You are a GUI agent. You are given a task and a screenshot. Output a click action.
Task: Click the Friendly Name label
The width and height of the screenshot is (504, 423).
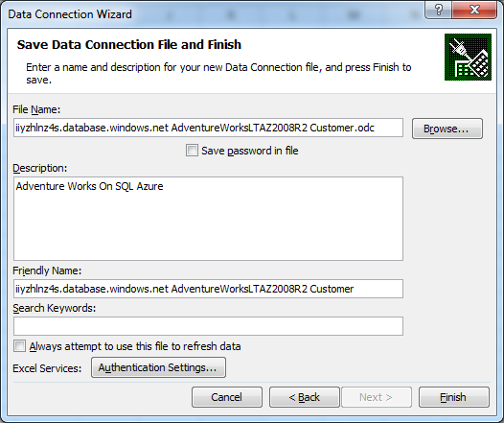[x=47, y=270]
